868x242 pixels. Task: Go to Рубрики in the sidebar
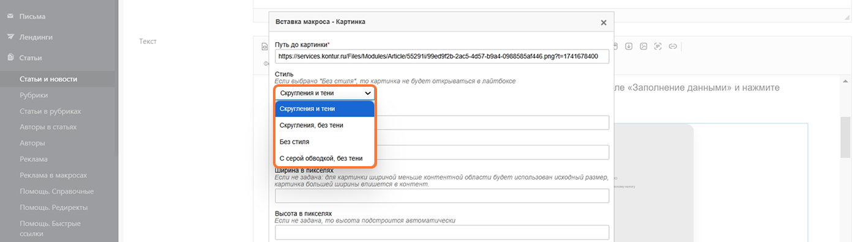34,95
